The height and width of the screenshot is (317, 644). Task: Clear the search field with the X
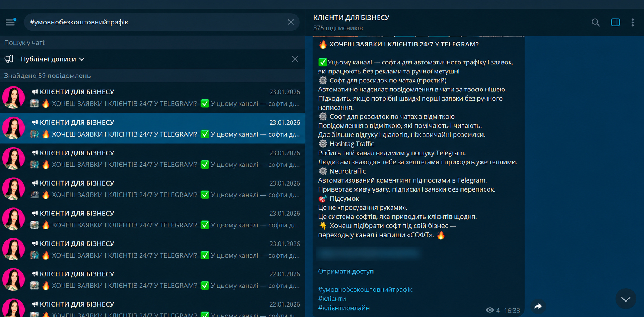[x=291, y=22]
